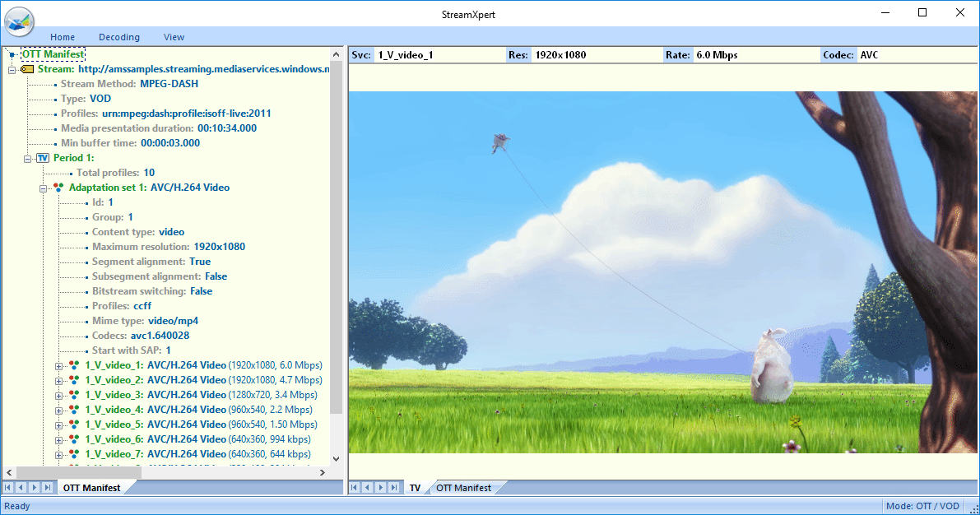Screen dimensions: 980x515
Task: Select the 1_V_video_7 644 kbps row
Action: (198, 454)
